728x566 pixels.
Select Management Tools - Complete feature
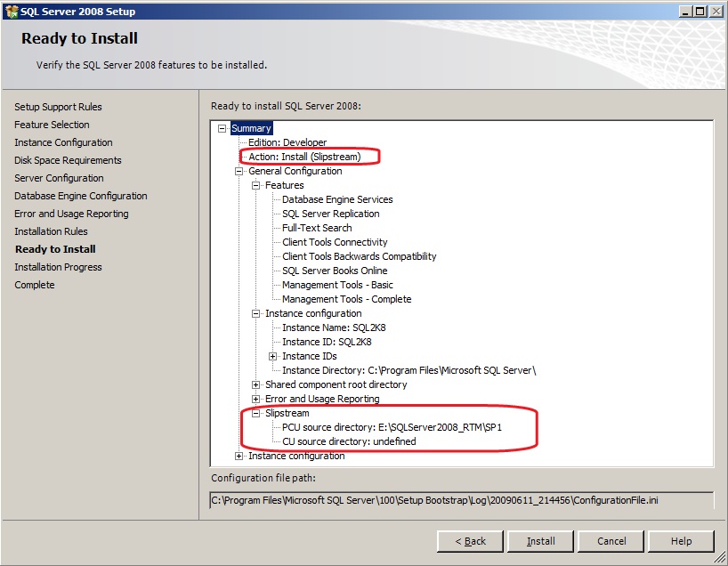click(x=346, y=299)
